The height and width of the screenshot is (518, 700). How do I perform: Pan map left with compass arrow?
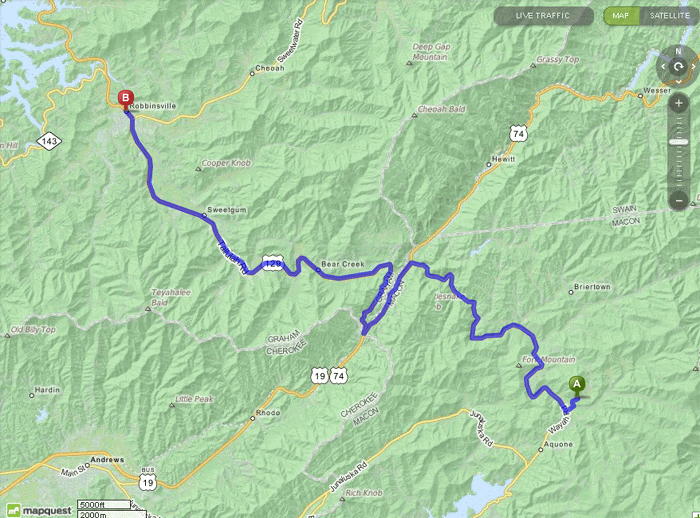tap(663, 67)
